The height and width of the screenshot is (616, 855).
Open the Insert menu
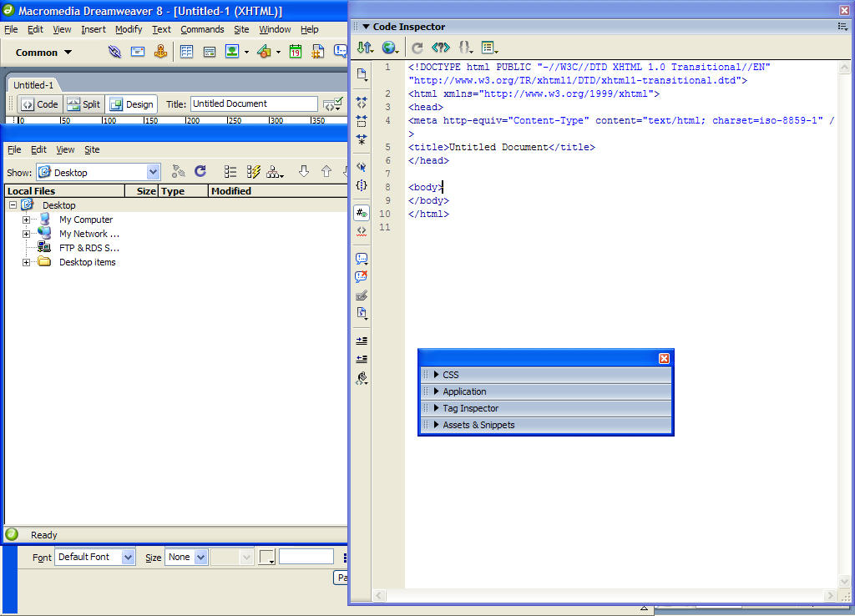94,29
